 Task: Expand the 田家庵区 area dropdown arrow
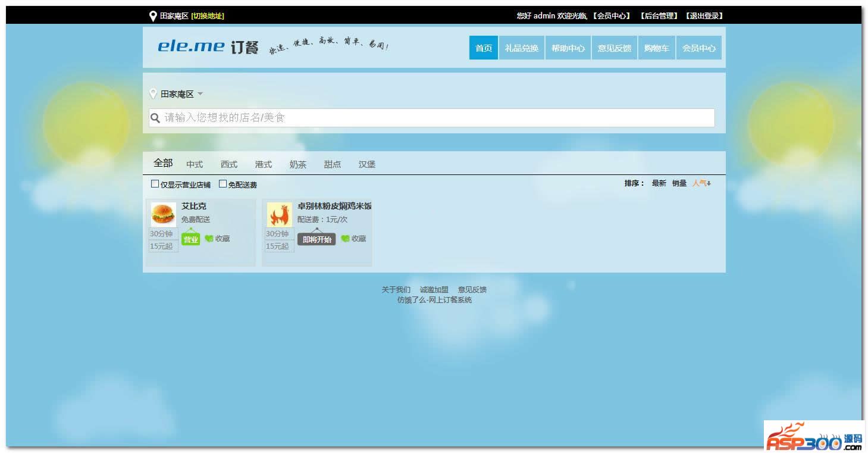200,94
